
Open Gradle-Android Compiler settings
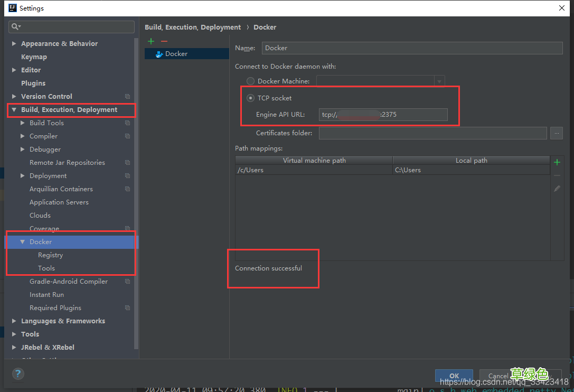tap(69, 282)
